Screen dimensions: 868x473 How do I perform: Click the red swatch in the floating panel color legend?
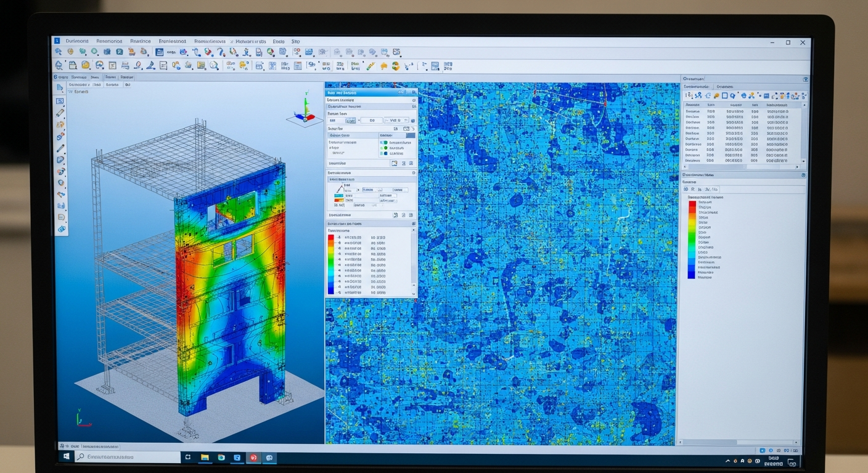(x=331, y=237)
